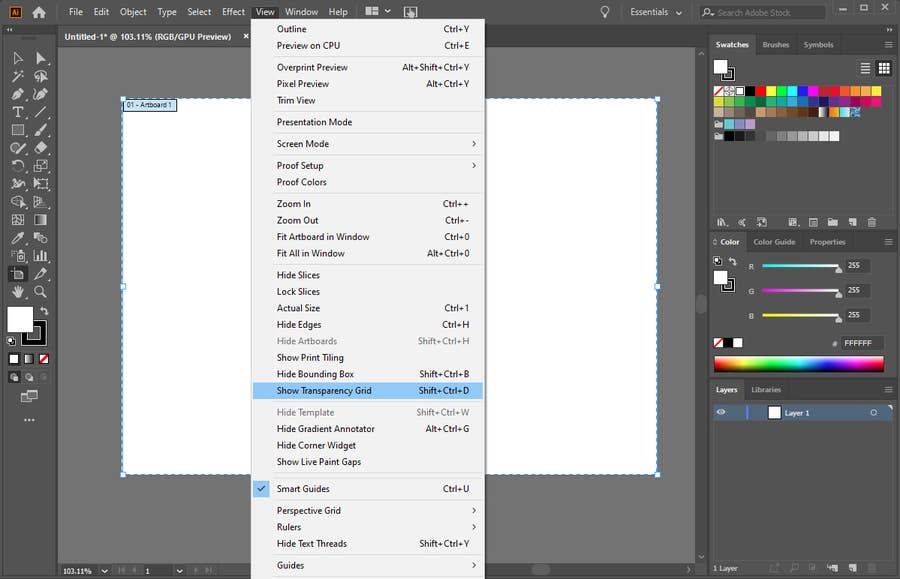Grab the Hand tool
Viewport: 900px width, 579px height.
tap(18, 291)
